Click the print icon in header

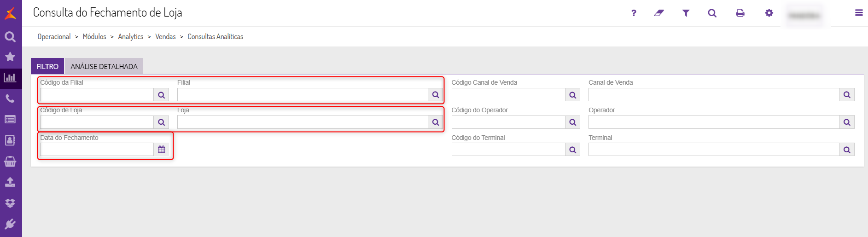coord(740,13)
